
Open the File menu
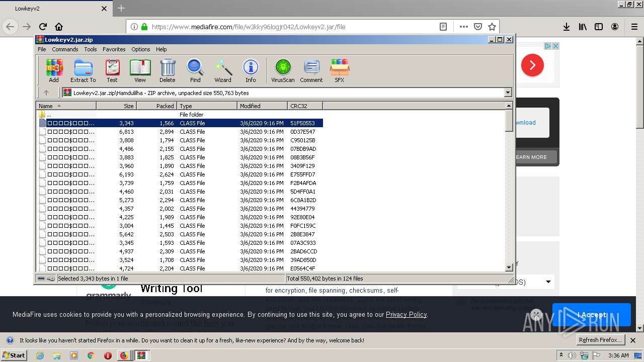42,49
